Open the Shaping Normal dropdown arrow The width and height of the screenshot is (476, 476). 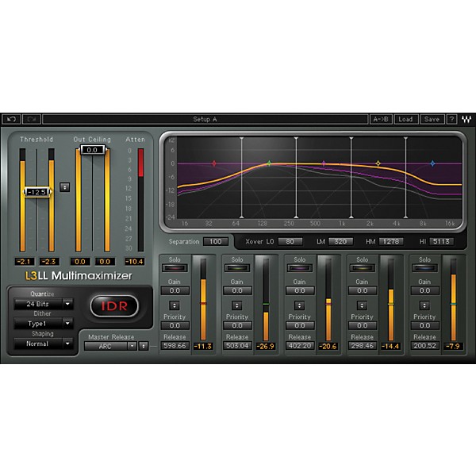67,344
